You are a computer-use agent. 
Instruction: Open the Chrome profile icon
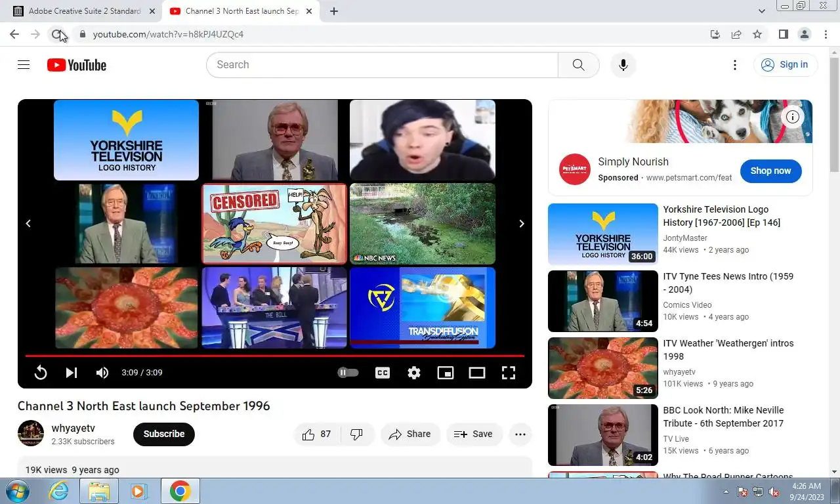click(x=805, y=34)
